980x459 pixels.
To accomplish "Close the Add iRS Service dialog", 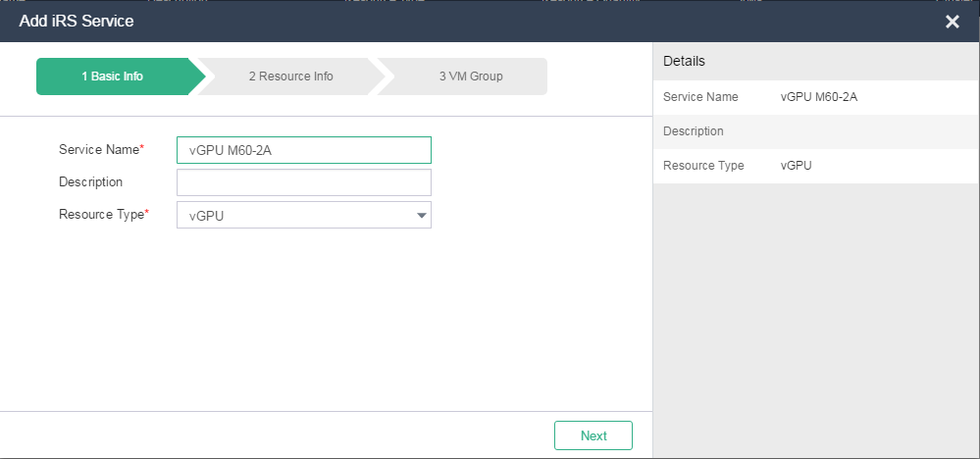I will [x=952, y=22].
